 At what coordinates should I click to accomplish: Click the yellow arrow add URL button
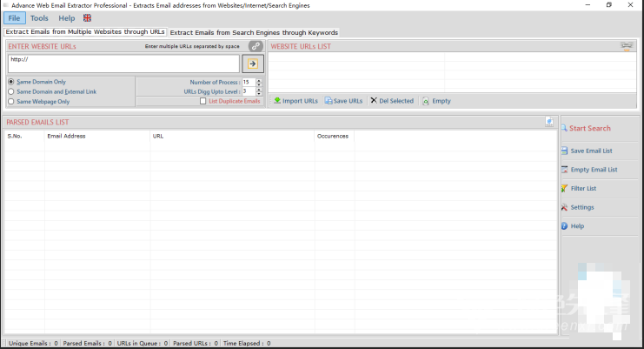pos(253,64)
